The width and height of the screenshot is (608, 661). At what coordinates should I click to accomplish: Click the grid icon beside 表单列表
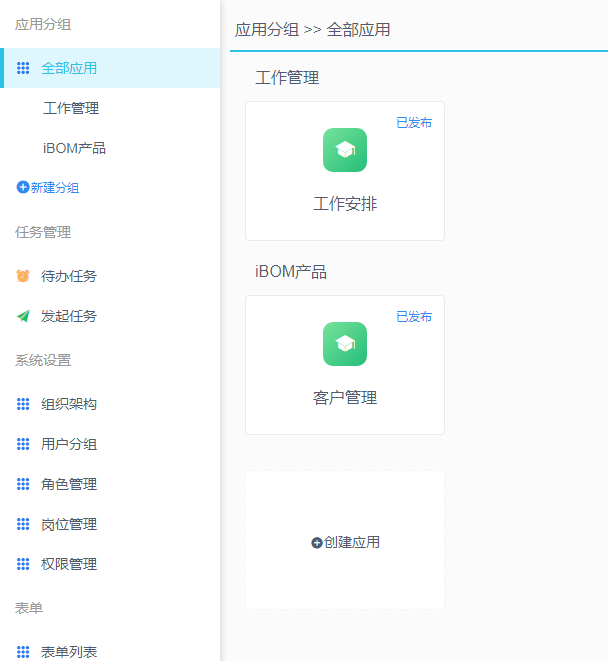[23, 652]
